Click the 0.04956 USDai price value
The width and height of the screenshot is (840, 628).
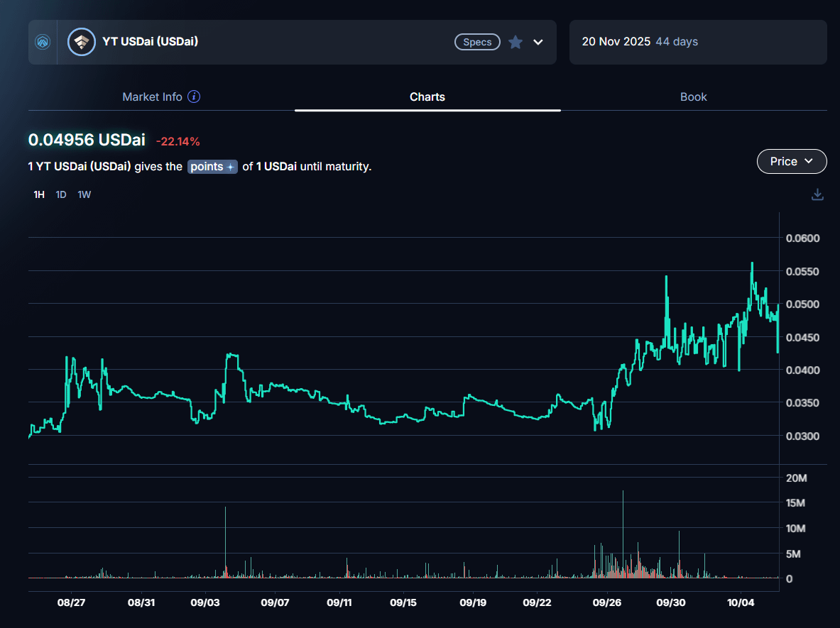point(87,140)
